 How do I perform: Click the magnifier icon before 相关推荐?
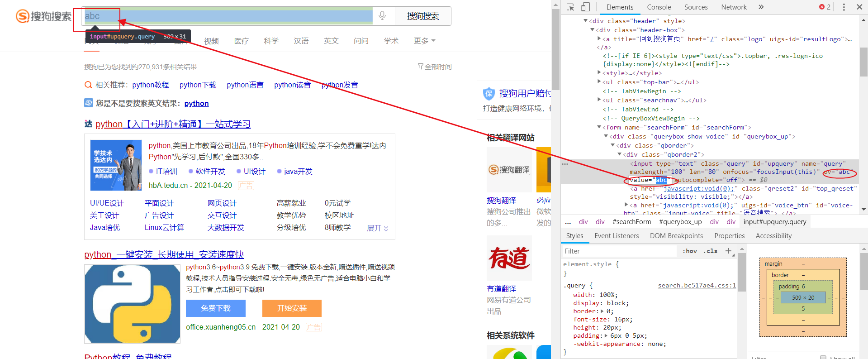coord(88,85)
